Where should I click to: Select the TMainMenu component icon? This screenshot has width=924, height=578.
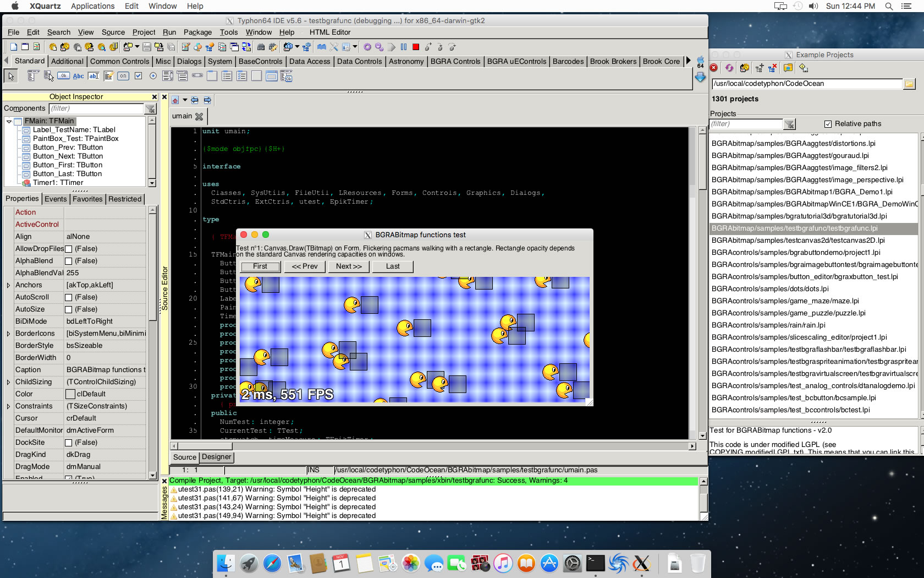tap(33, 76)
